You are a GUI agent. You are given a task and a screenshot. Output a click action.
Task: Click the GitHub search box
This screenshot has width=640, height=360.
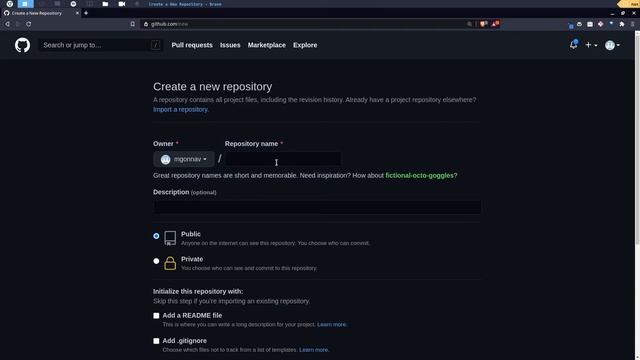(x=100, y=45)
